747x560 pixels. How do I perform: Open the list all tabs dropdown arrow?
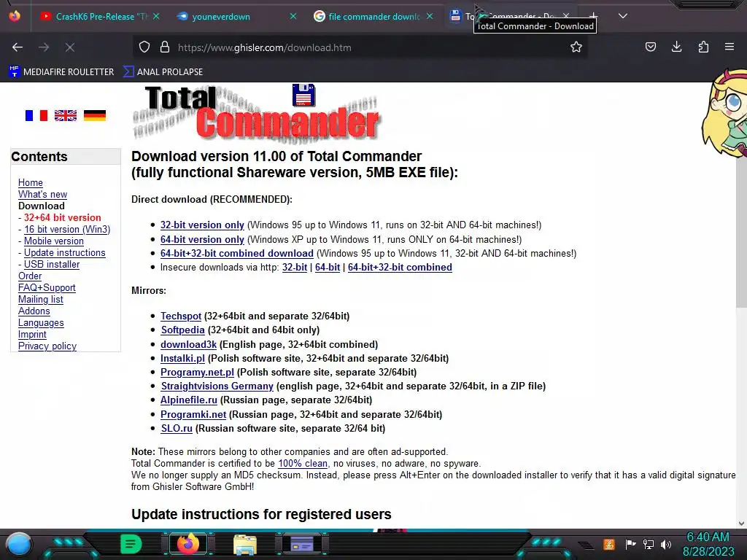pyautogui.click(x=623, y=16)
